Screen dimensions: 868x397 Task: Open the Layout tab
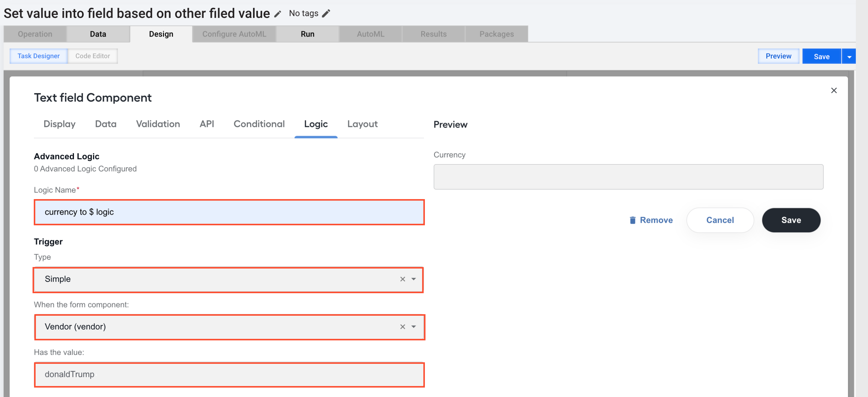tap(362, 124)
